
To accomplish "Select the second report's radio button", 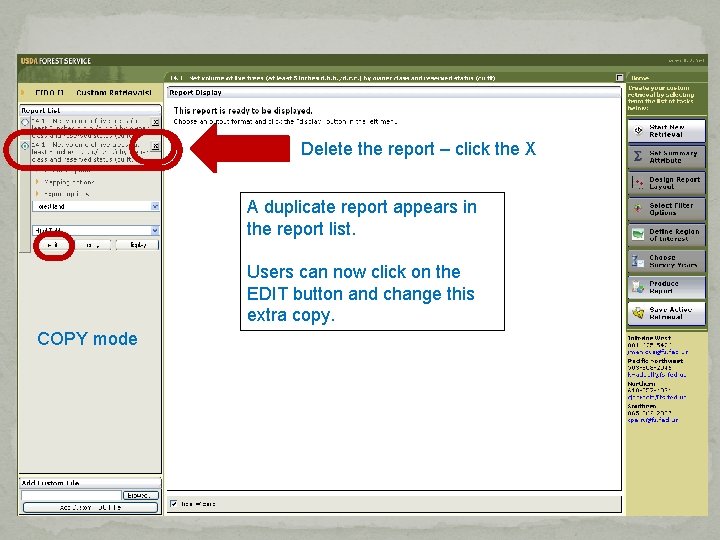I will (x=25, y=146).
